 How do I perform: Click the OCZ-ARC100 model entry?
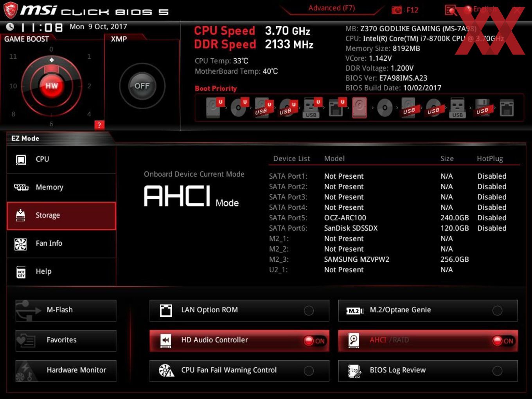[x=345, y=218]
